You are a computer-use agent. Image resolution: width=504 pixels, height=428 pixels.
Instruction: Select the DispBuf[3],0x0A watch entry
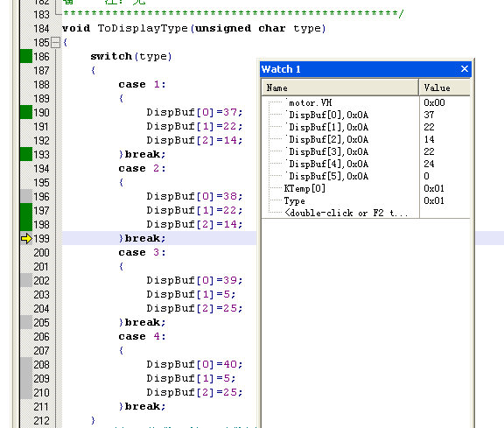[x=328, y=151]
